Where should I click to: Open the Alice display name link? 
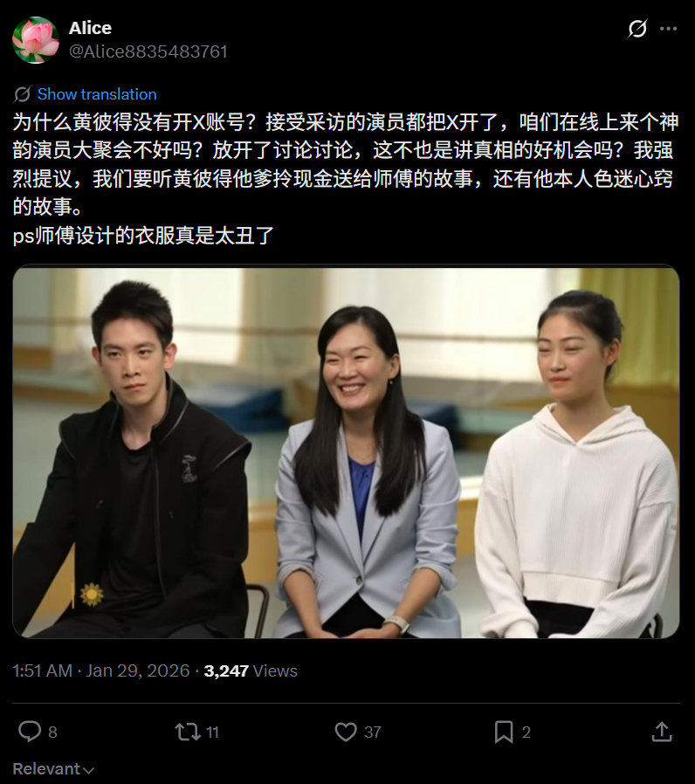coord(90,28)
